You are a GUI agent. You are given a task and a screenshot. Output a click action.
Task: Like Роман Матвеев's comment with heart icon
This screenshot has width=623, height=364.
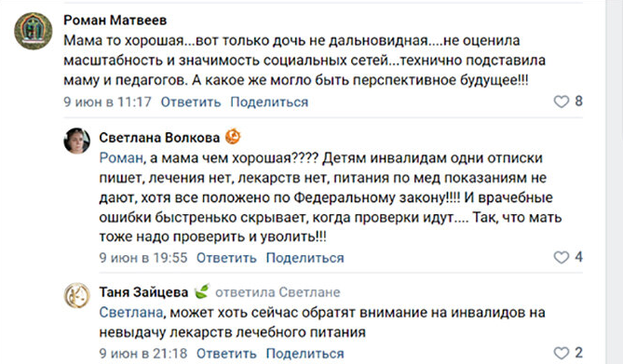coord(561,101)
